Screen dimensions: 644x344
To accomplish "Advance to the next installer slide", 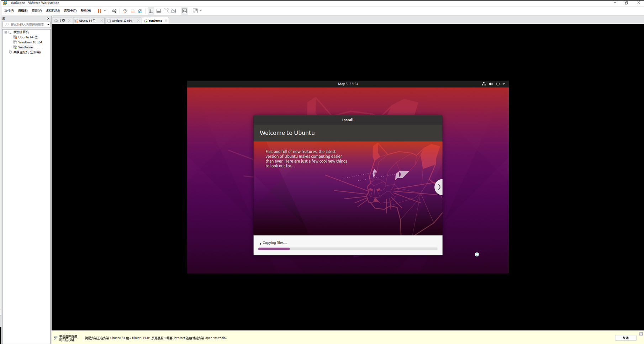I will click(x=439, y=187).
